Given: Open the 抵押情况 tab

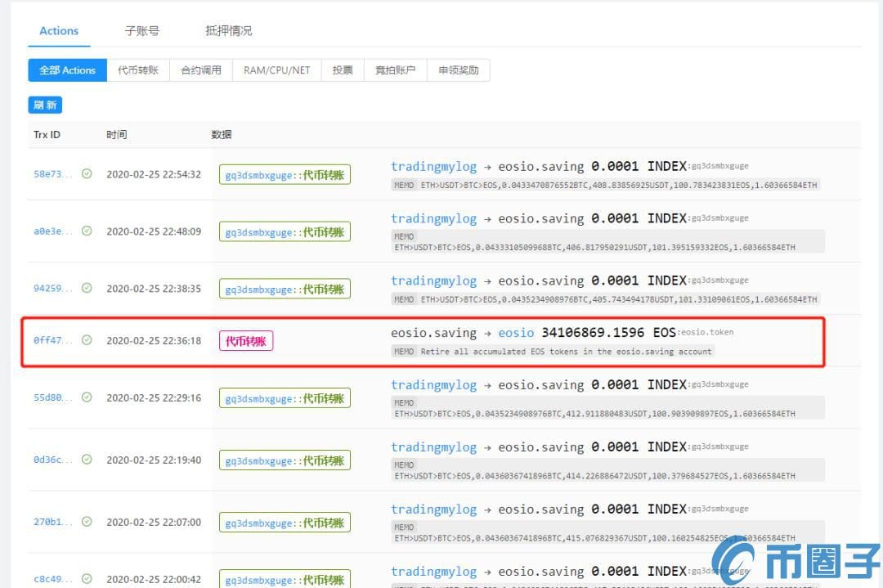Looking at the screenshot, I should pyautogui.click(x=228, y=30).
